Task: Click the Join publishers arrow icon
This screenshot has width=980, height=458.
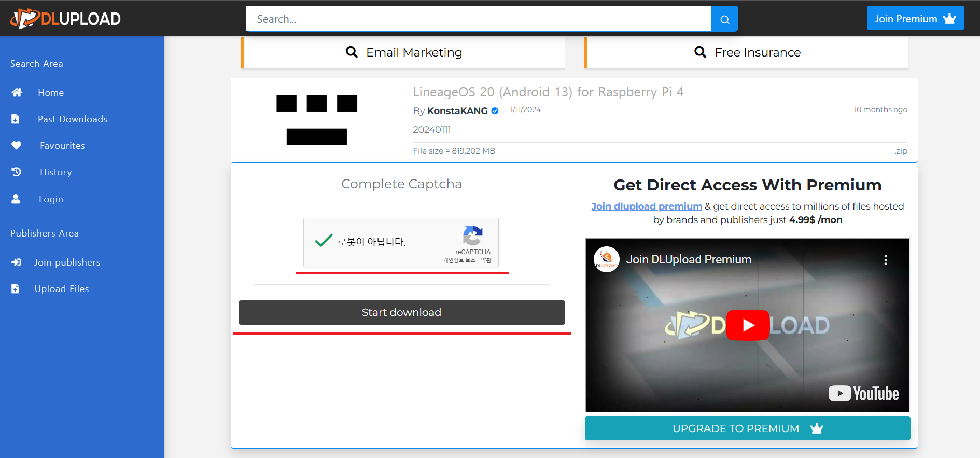Action: tap(17, 262)
